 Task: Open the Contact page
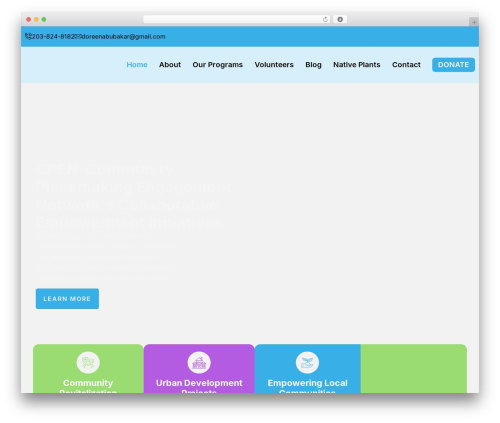[406, 65]
